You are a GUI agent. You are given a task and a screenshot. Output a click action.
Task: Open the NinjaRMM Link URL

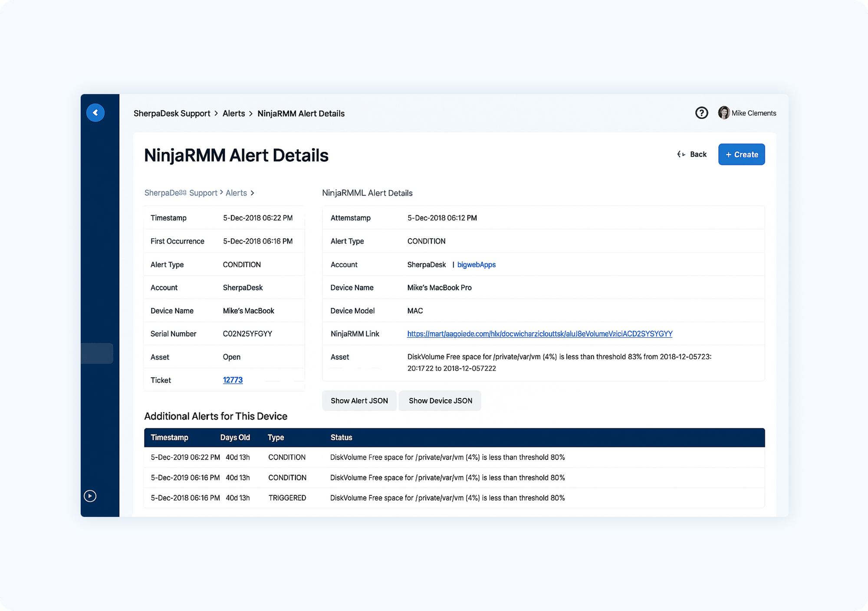click(x=539, y=334)
